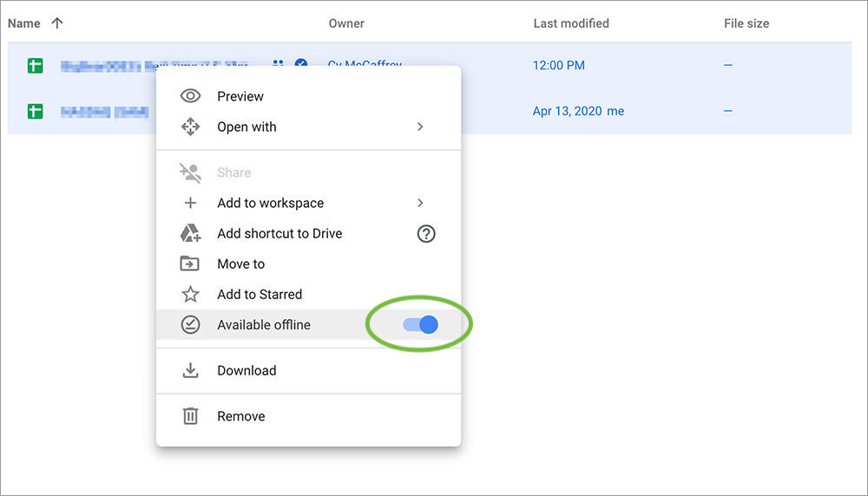Click the File size column header
Screen dimensions: 868x496
click(x=746, y=23)
